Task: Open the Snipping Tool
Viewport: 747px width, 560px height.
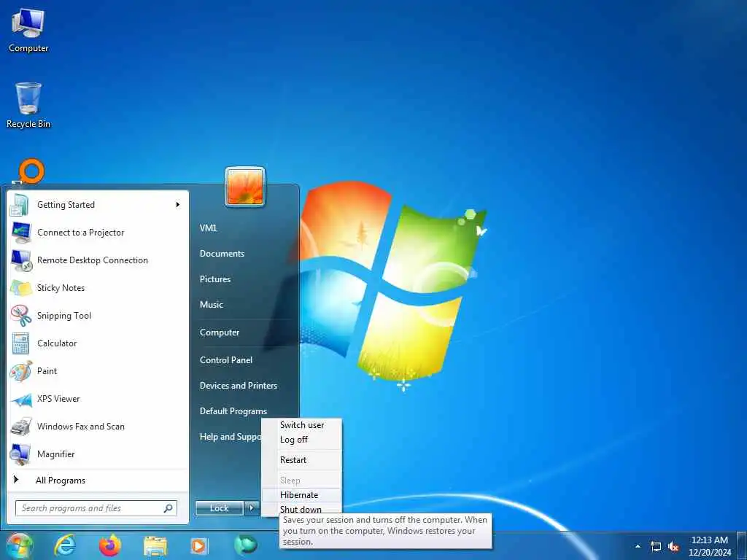Action: pyautogui.click(x=98, y=315)
